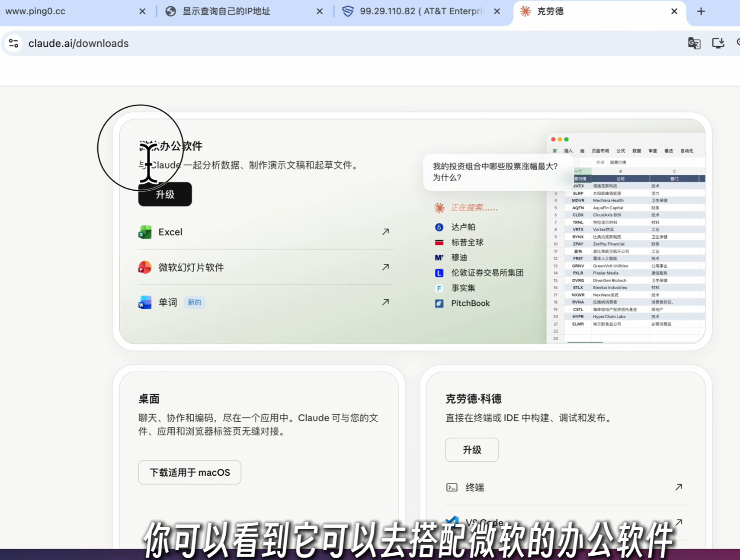Screen dimensions: 740x560
Task: Open site information controls icon
Action: coord(13,43)
